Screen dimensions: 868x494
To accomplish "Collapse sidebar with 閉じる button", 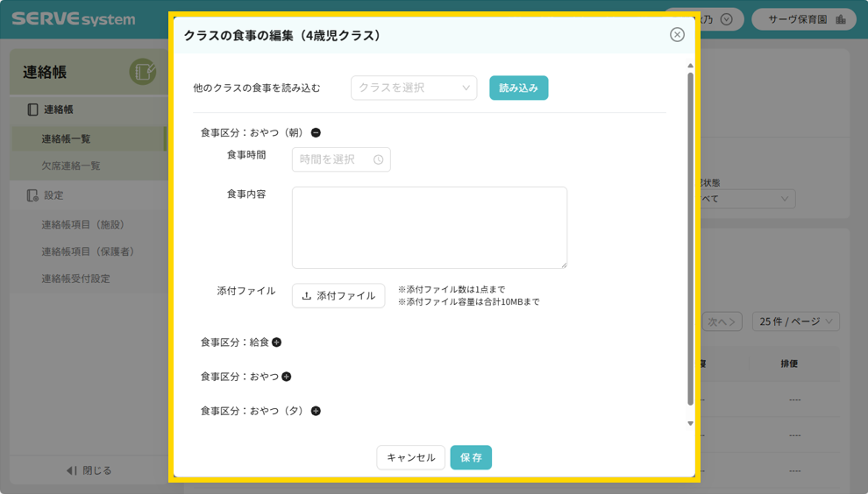I will [x=89, y=470].
